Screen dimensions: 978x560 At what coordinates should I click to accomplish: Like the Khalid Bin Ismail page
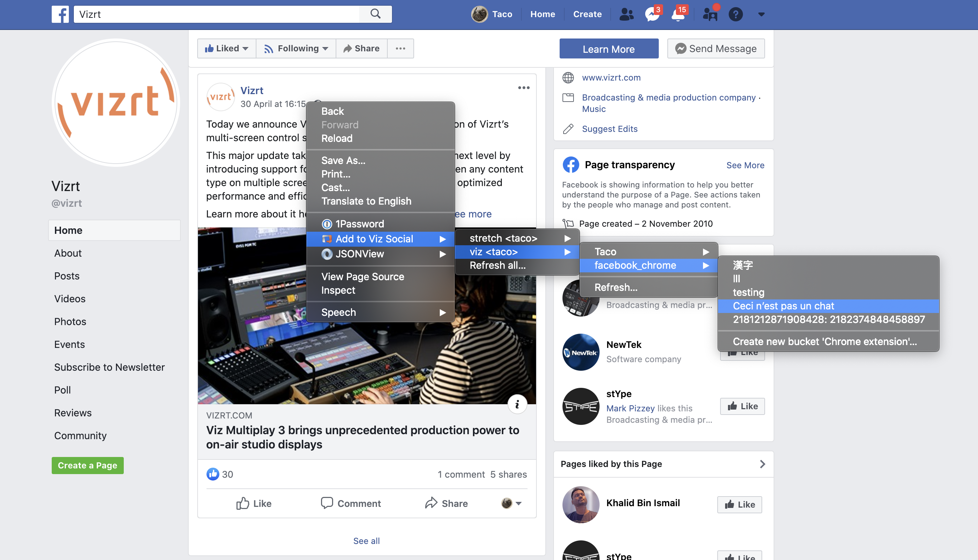point(739,504)
